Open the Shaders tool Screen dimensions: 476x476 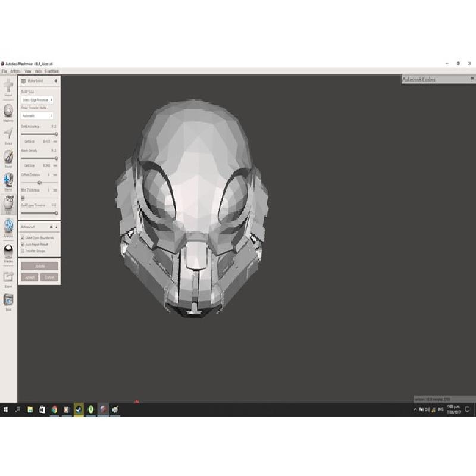8,253
